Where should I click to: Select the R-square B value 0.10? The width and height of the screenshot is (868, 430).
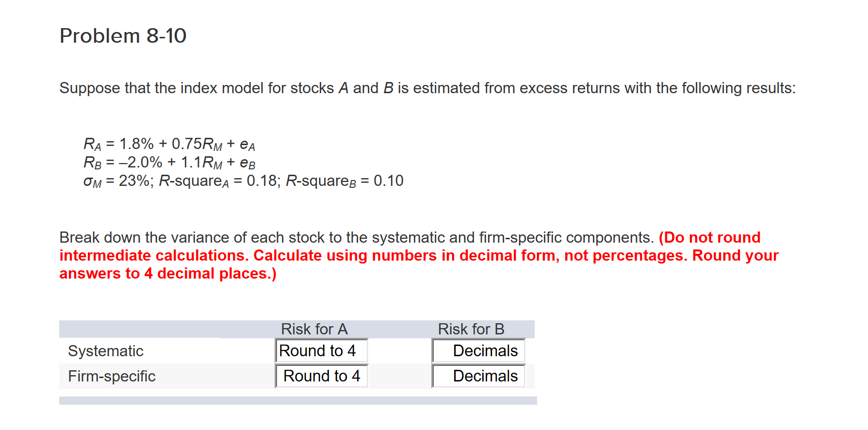388,181
